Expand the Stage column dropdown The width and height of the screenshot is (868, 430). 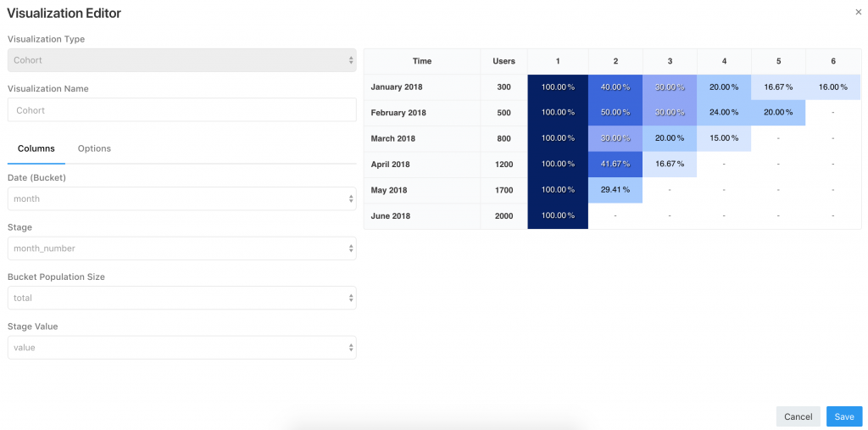coord(181,249)
